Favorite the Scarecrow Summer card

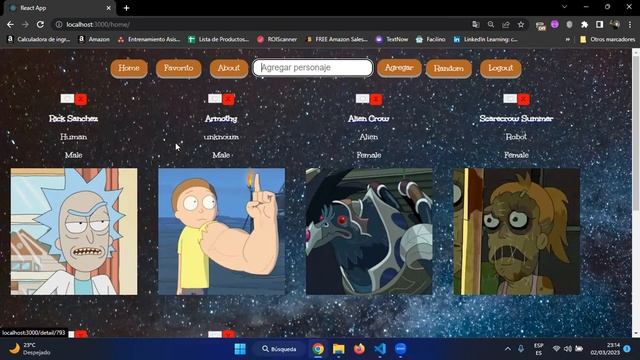[510, 98]
